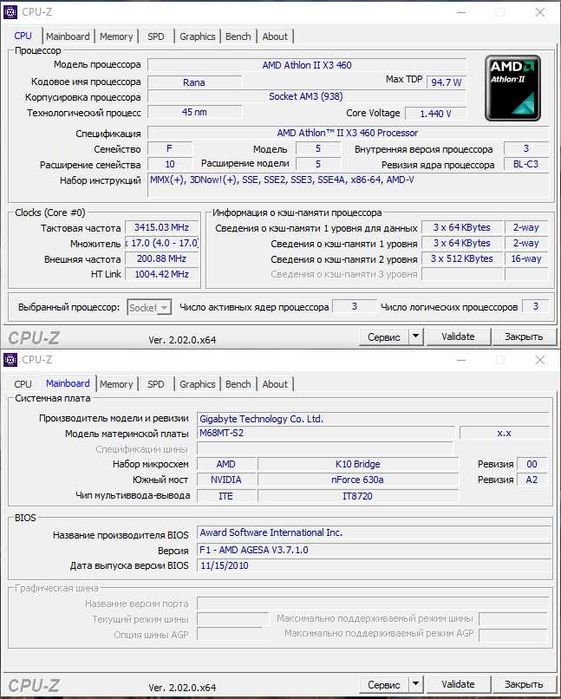Click 'Award Software International Inc.' BIOS field
This screenshot has width=561, height=699.
click(373, 533)
